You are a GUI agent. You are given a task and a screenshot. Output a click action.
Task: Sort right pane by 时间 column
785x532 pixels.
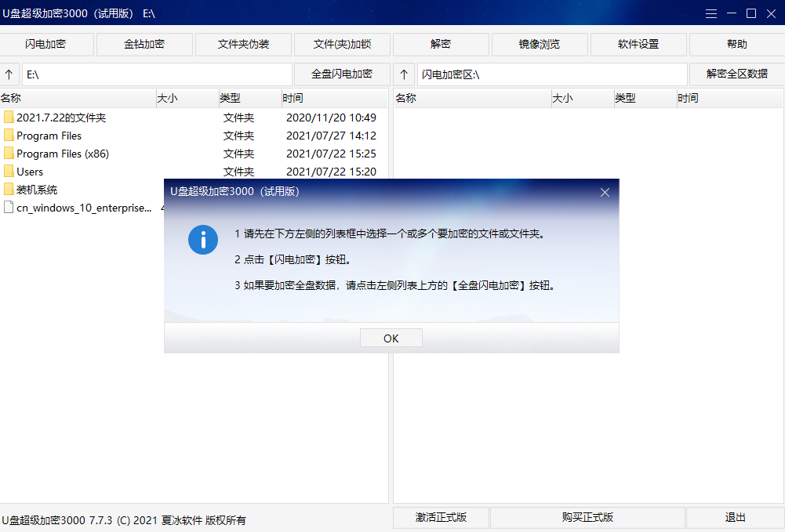pyautogui.click(x=729, y=98)
